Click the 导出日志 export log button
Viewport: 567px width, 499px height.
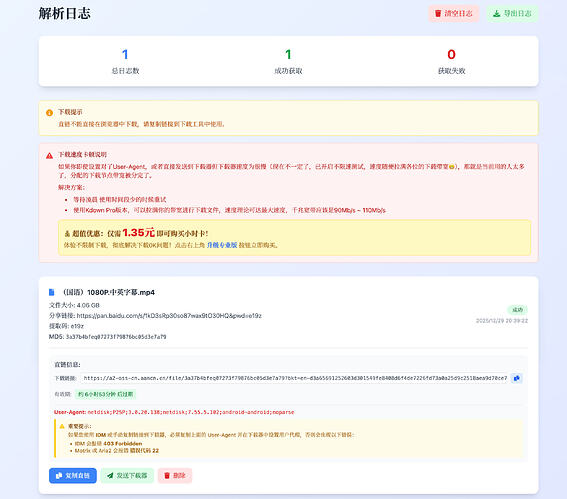click(x=512, y=14)
